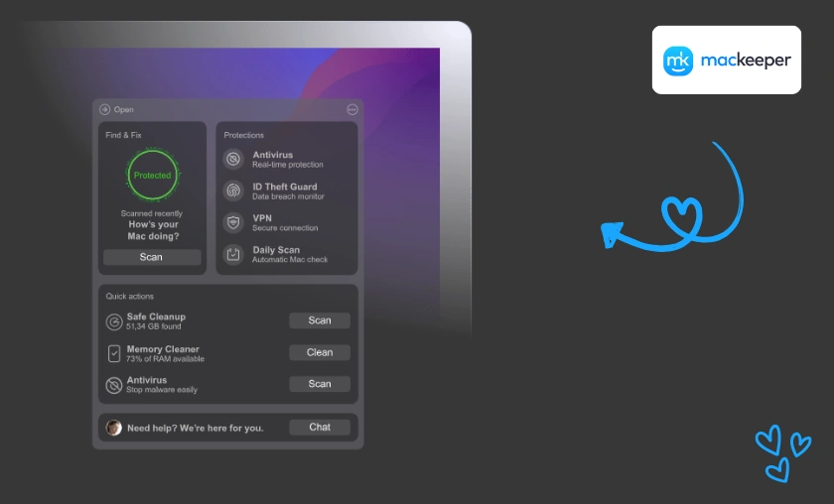Screen dimensions: 834x504
Task: Click the MacKeeper logo badge
Action: [x=727, y=61]
